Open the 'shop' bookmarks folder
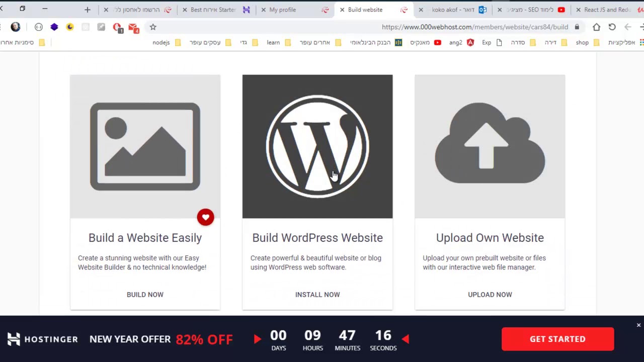 (587, 43)
